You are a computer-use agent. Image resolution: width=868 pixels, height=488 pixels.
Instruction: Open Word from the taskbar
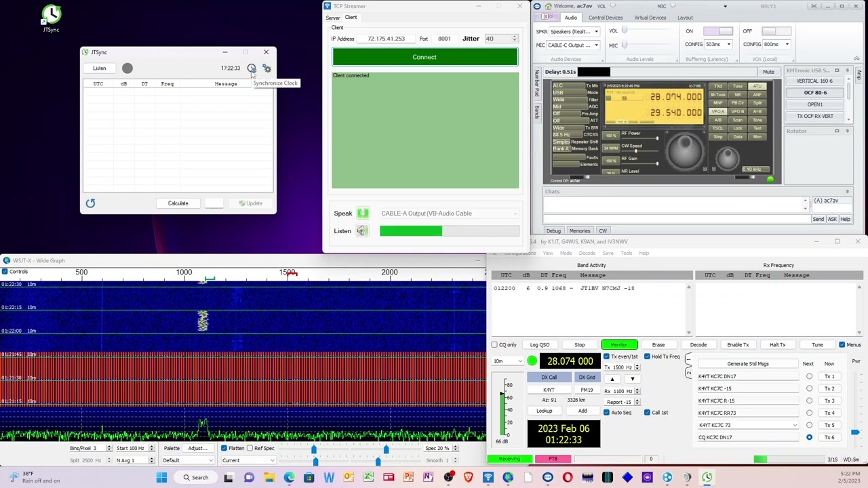click(329, 478)
